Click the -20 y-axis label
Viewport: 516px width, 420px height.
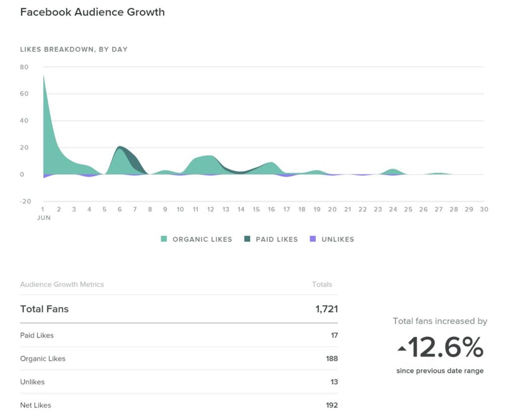[x=25, y=201]
